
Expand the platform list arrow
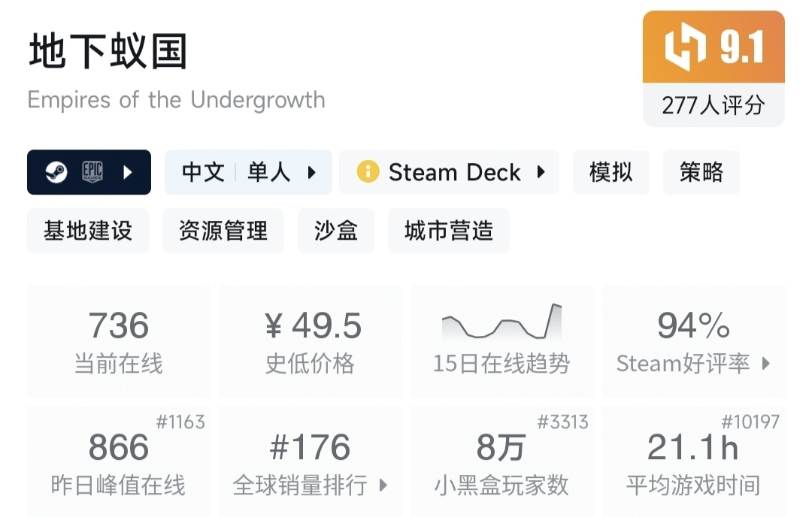click(x=128, y=172)
